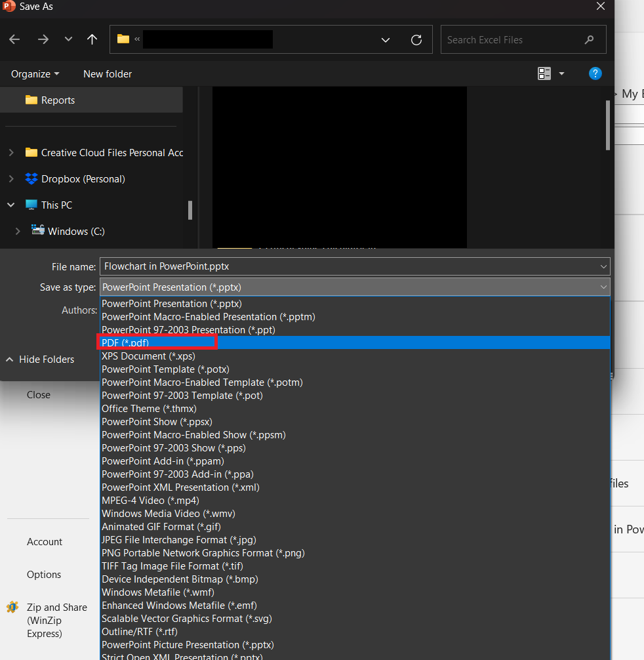The width and height of the screenshot is (644, 660).
Task: Go back using the left arrow
Action: [14, 39]
